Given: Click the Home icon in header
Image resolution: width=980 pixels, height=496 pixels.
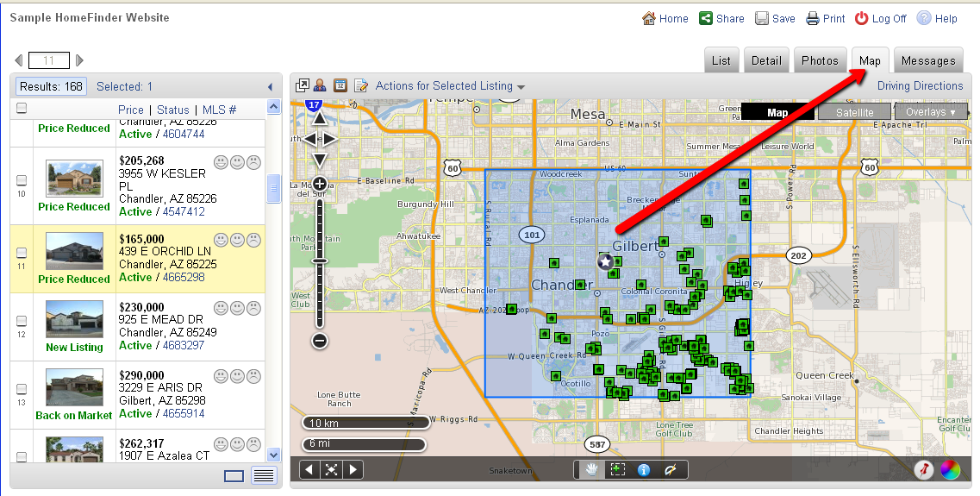Looking at the screenshot, I should coord(649,18).
